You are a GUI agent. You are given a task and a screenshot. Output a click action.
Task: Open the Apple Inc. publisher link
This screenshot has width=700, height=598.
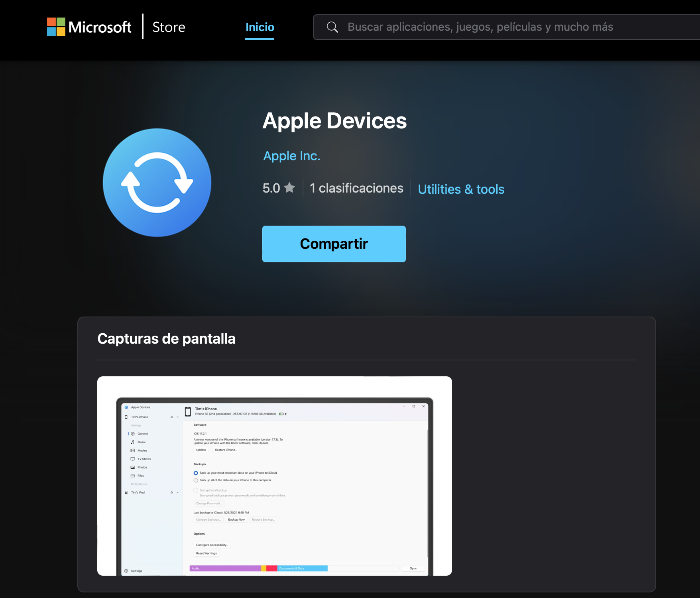click(x=292, y=156)
